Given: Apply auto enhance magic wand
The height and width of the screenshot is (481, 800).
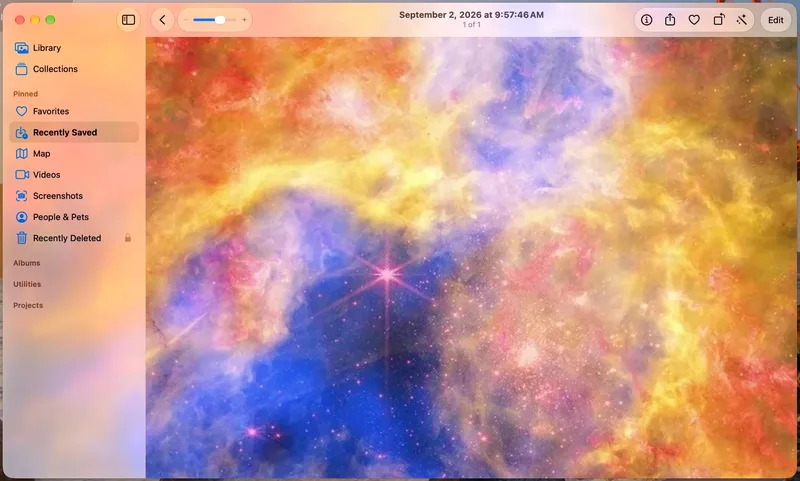Looking at the screenshot, I should pos(742,20).
